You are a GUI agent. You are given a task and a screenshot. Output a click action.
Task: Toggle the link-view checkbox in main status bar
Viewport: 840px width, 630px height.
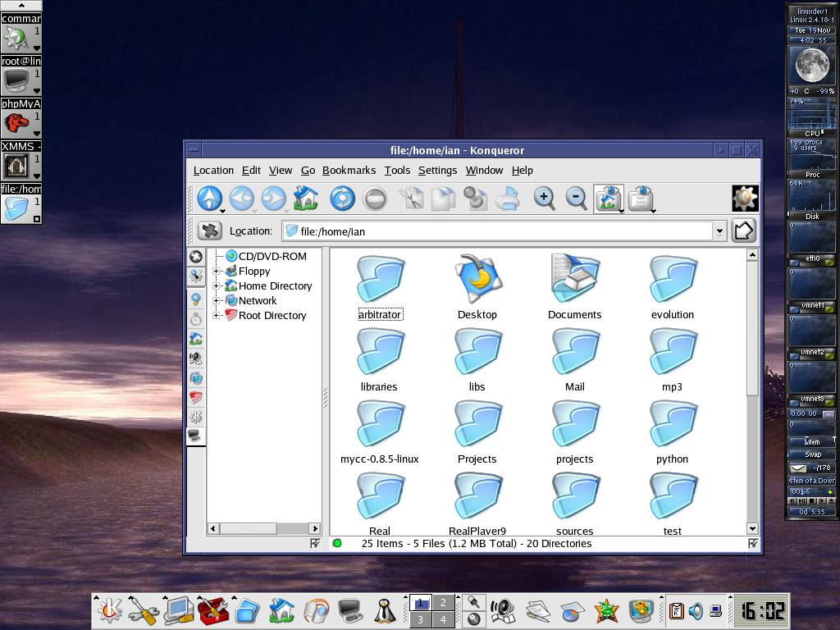point(753,544)
